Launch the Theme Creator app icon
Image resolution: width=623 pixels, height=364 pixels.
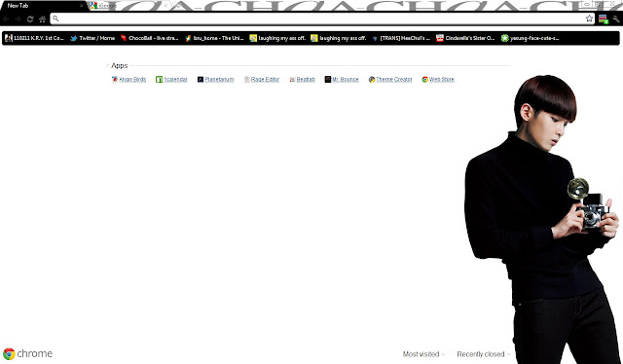[372, 80]
